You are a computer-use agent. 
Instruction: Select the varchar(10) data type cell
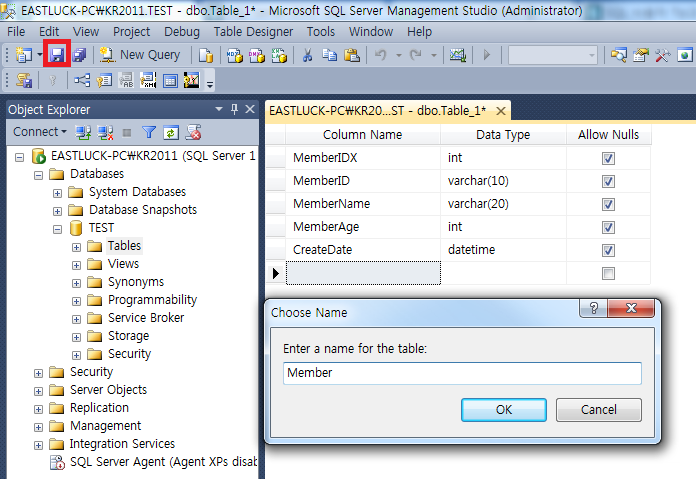point(503,181)
